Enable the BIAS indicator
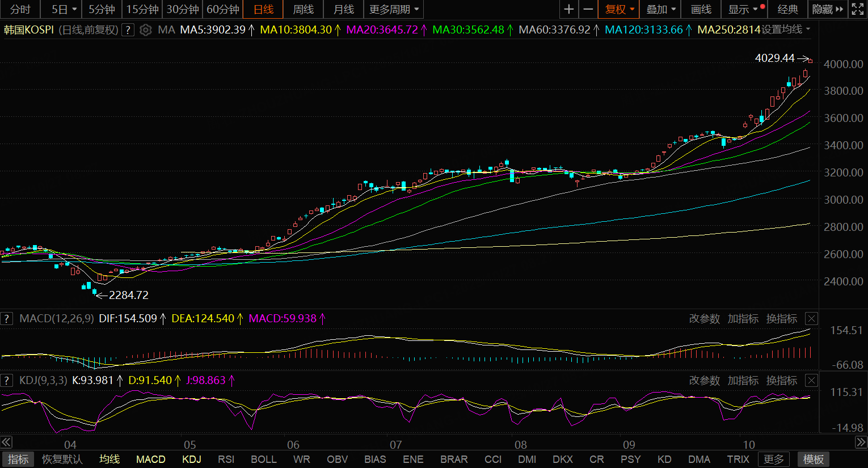The height and width of the screenshot is (468, 868). tap(375, 459)
